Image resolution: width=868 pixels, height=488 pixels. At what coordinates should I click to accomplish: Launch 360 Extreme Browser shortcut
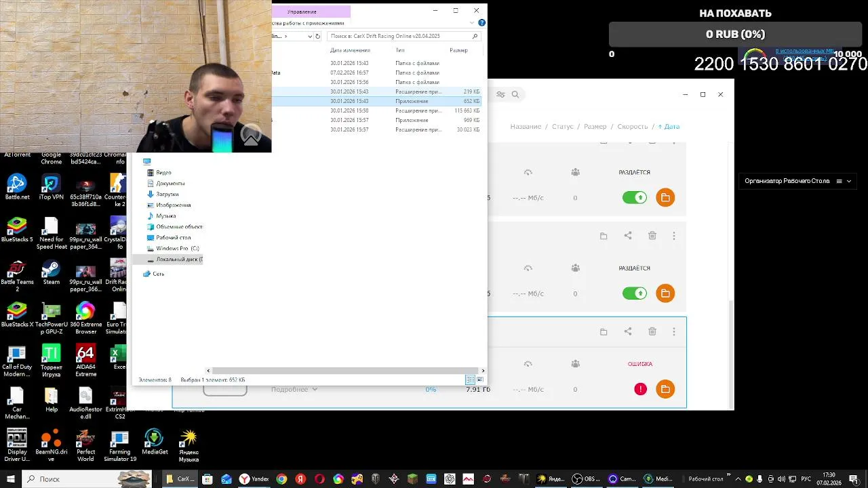pos(85,319)
